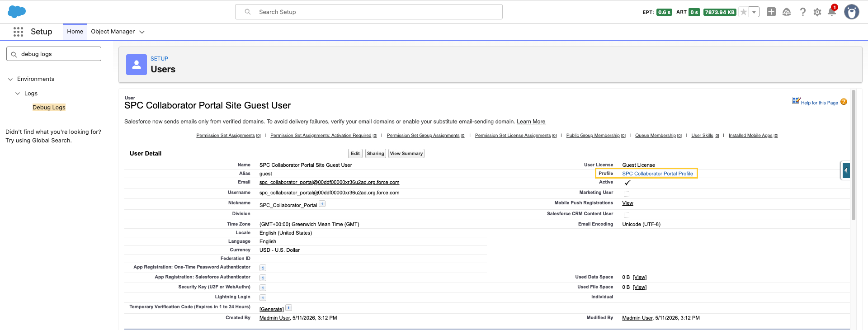The height and width of the screenshot is (330, 868).
Task: Open the Permission Set Assignments link
Action: coord(226,136)
